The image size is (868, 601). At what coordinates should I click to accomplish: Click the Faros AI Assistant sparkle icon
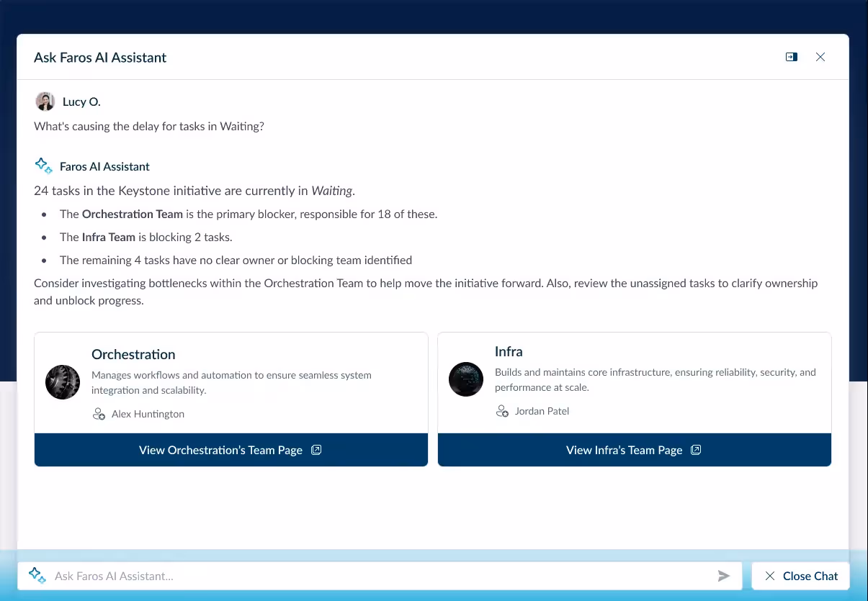43,165
